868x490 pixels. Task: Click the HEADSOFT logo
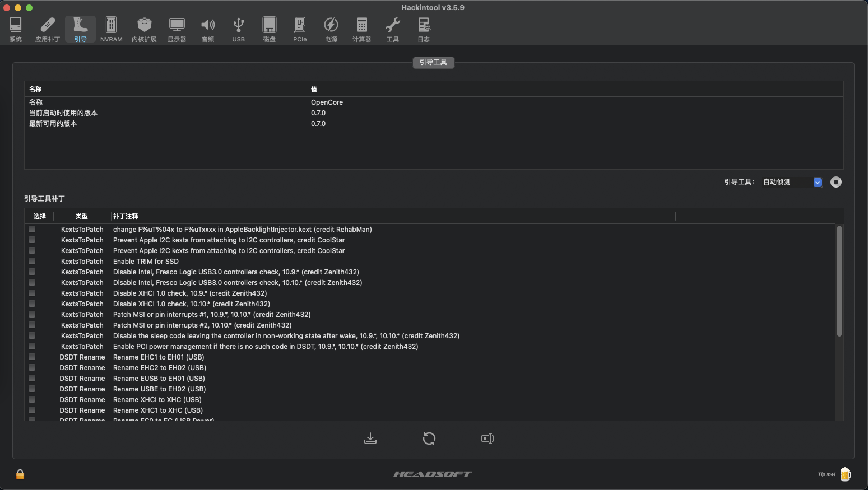433,474
